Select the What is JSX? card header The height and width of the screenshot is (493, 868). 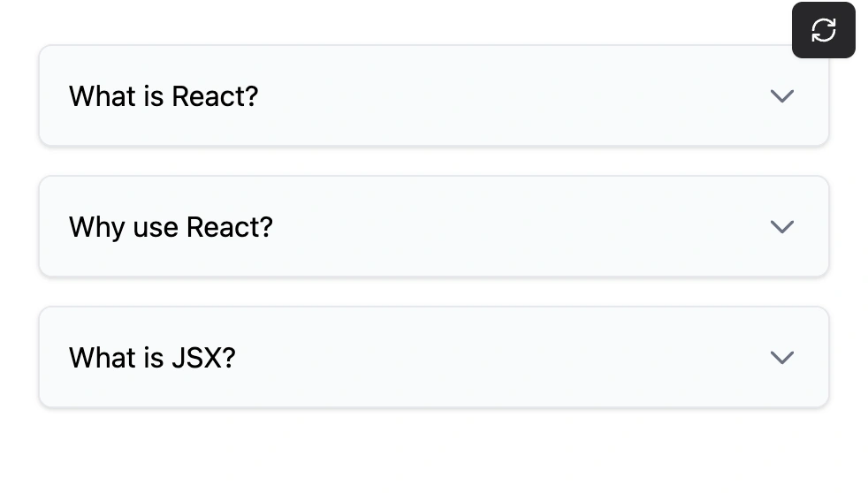click(x=433, y=357)
